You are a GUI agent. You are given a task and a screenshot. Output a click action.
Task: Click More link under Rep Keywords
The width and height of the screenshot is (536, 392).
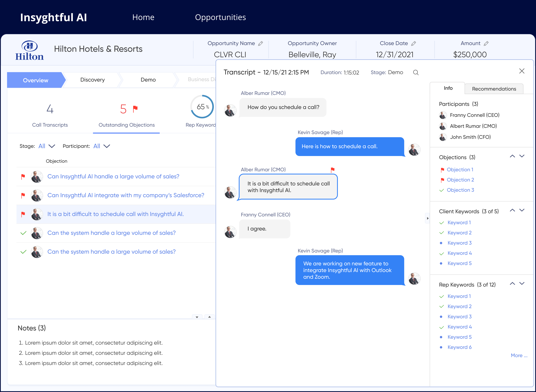coord(519,355)
